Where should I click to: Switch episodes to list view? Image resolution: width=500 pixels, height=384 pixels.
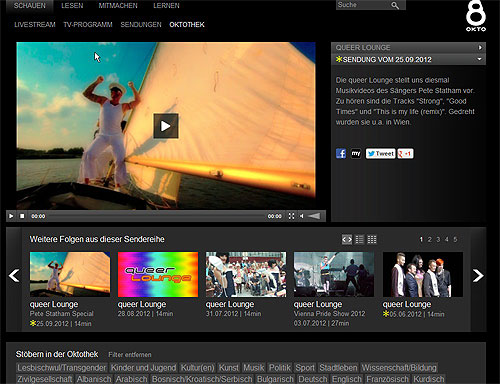click(359, 239)
